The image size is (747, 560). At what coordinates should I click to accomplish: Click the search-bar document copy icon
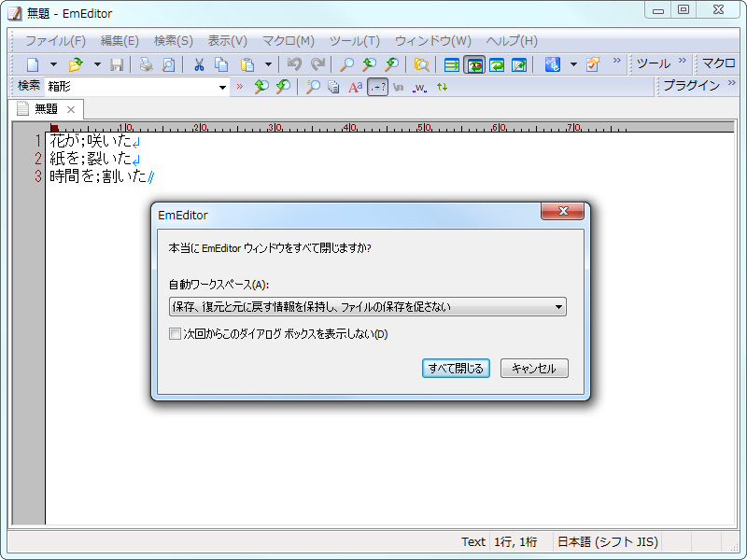[333, 87]
